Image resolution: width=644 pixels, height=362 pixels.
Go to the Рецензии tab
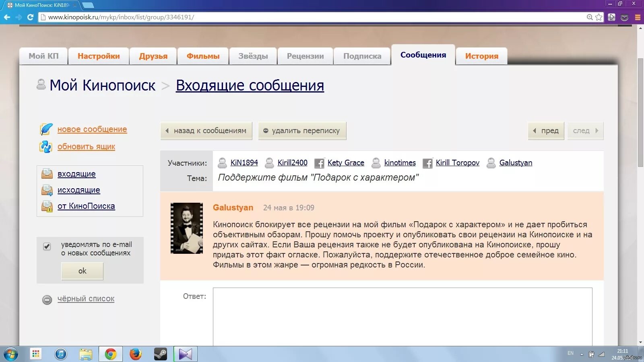pos(305,56)
